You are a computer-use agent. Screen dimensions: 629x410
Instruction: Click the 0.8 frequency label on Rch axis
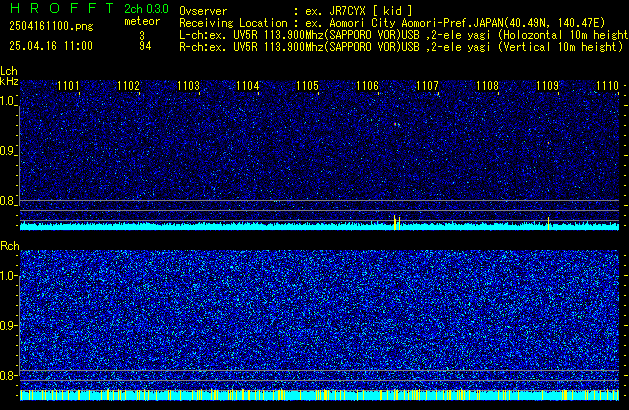coord(8,375)
